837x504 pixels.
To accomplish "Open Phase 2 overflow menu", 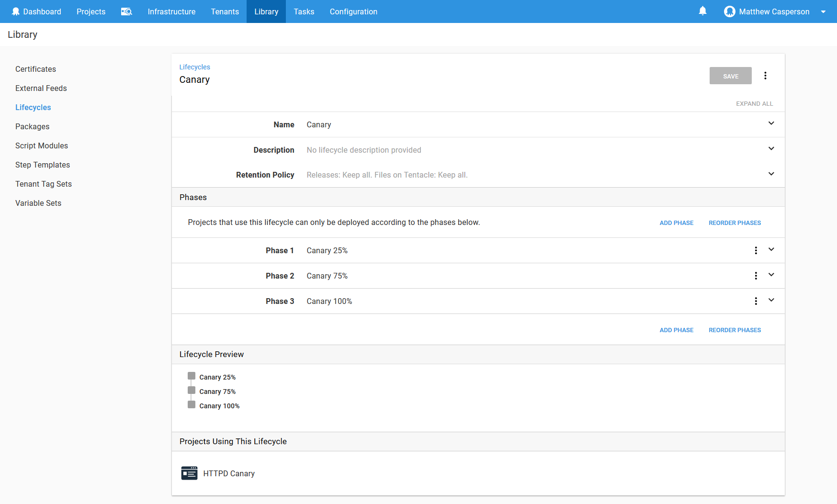I will pyautogui.click(x=756, y=276).
